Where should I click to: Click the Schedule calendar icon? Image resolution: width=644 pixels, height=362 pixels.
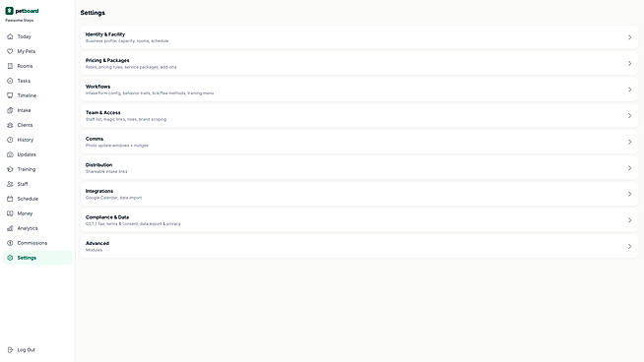(10, 199)
